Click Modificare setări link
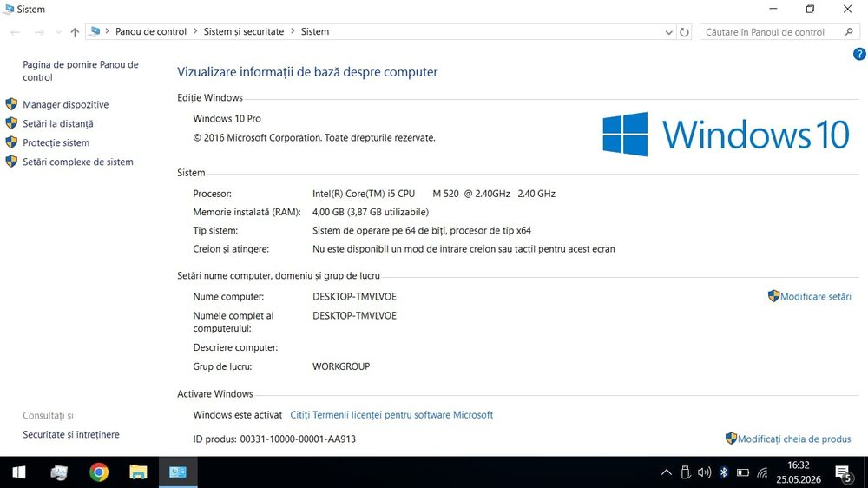Image resolution: width=868 pixels, height=488 pixels. pos(815,296)
